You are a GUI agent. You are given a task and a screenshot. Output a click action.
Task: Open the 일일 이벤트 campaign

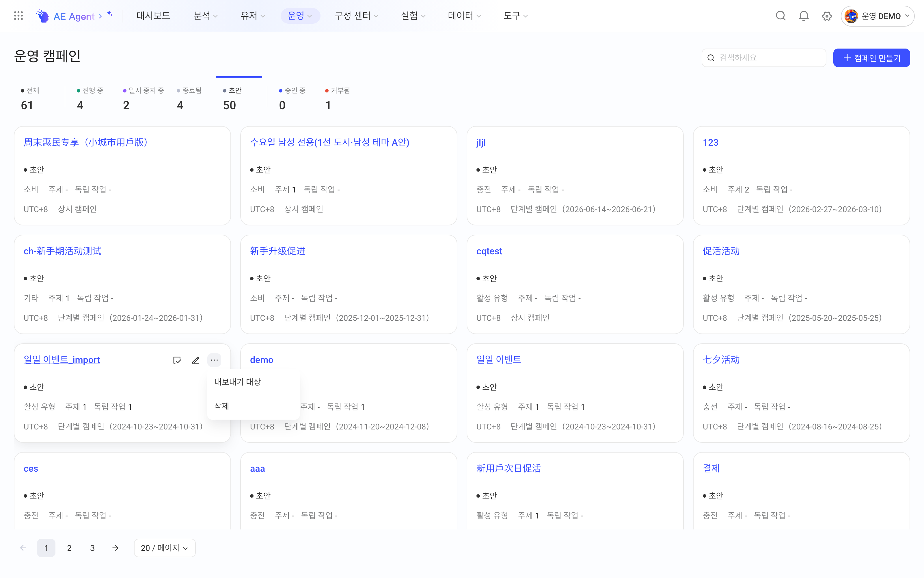499,360
